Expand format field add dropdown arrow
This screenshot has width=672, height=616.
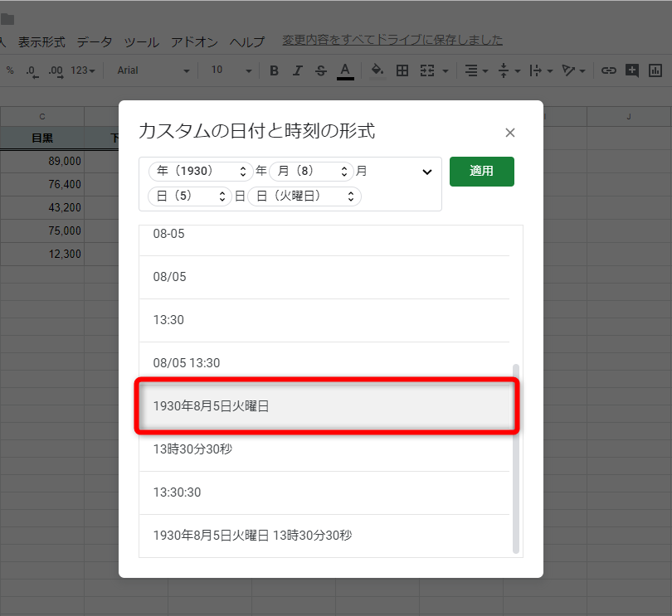[x=427, y=172]
